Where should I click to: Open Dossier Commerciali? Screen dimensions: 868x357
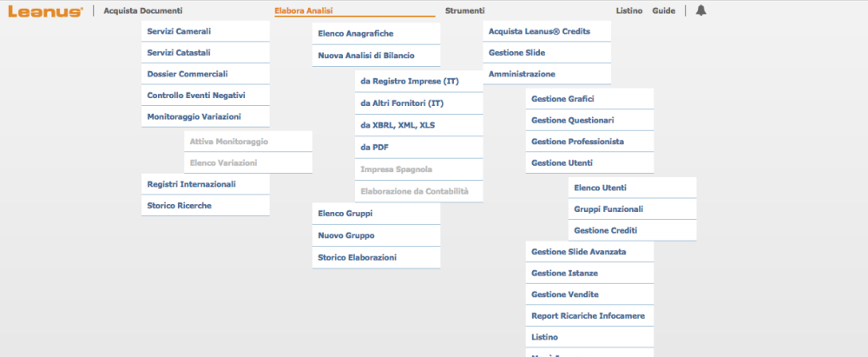pos(187,74)
